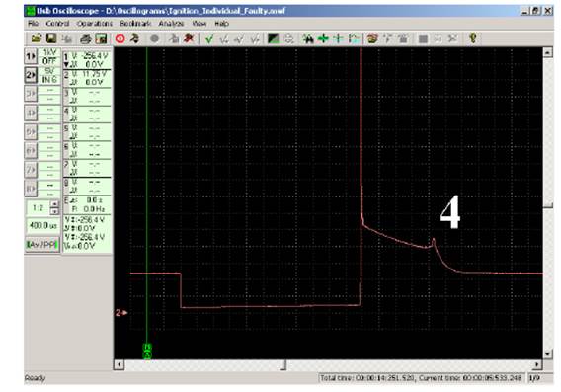Open the File menu
This screenshot has width=561, height=392.
pos(33,24)
